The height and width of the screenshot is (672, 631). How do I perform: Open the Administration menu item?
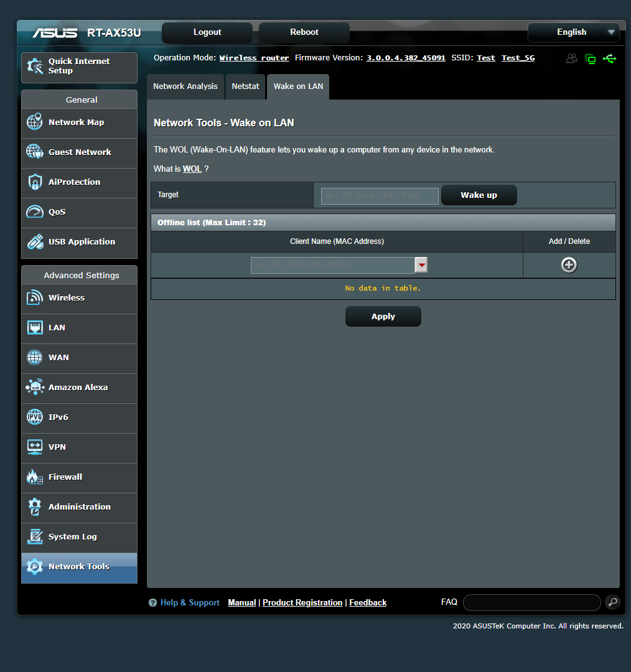click(79, 508)
